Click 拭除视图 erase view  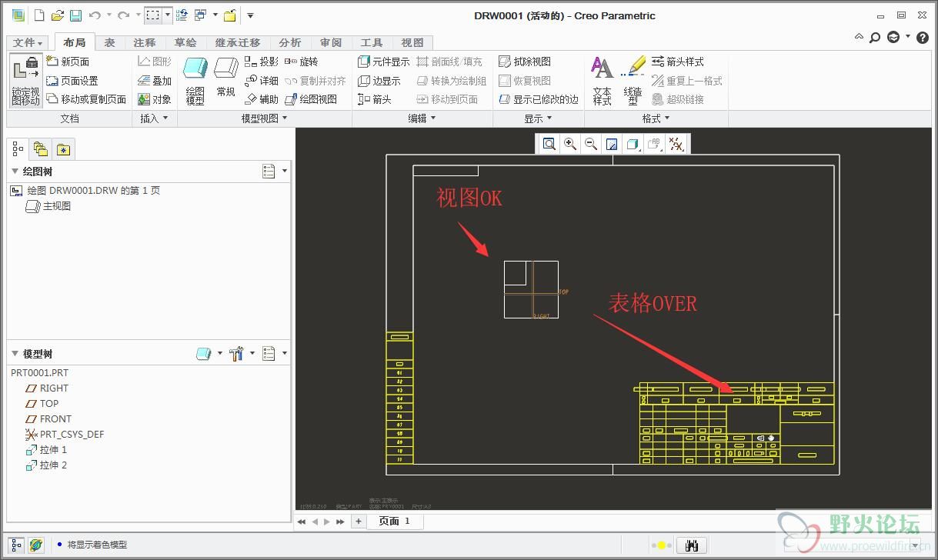525,62
